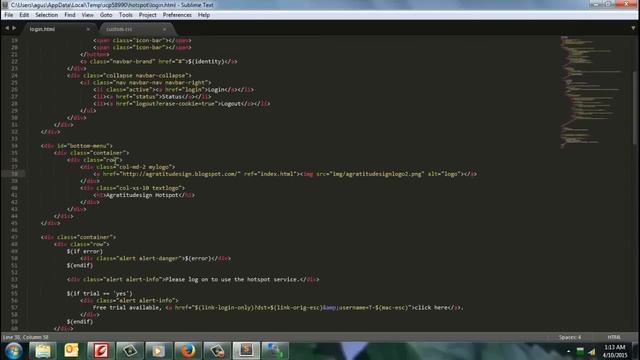This screenshot has width=640, height=360.
Task: Open Outlook from the taskbar
Action: 71,351
